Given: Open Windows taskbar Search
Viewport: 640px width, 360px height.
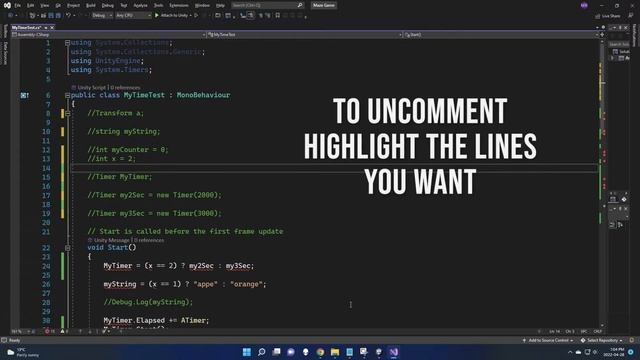Looking at the screenshot, I should pos(262,352).
